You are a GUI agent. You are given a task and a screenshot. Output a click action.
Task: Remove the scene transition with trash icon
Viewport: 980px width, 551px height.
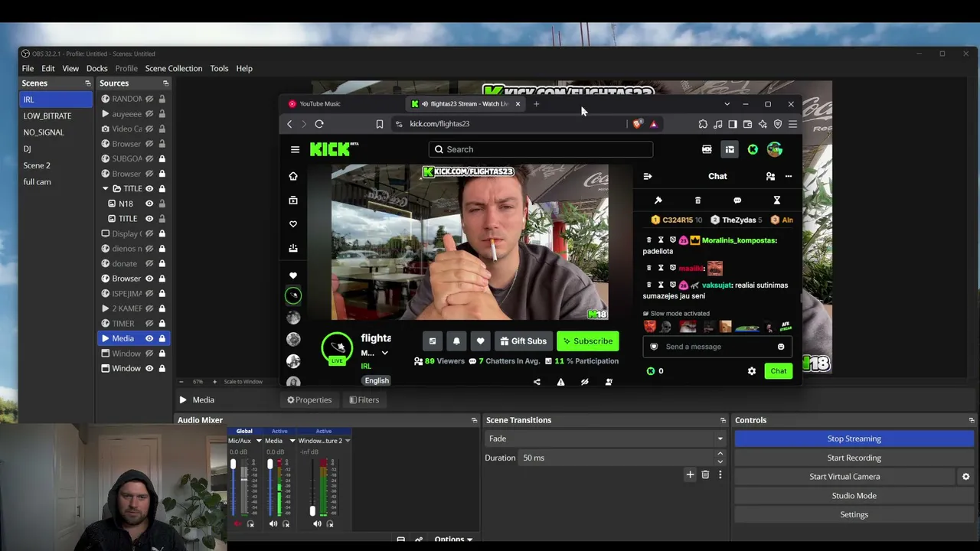705,474
